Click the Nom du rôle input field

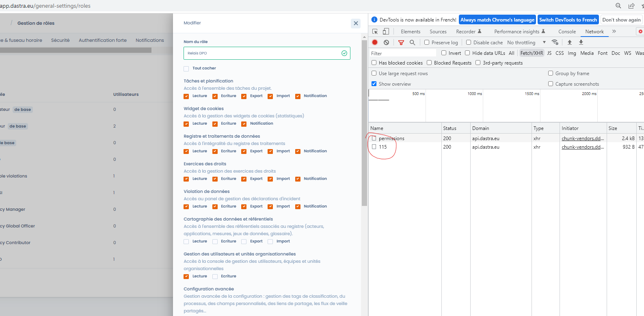click(262, 53)
